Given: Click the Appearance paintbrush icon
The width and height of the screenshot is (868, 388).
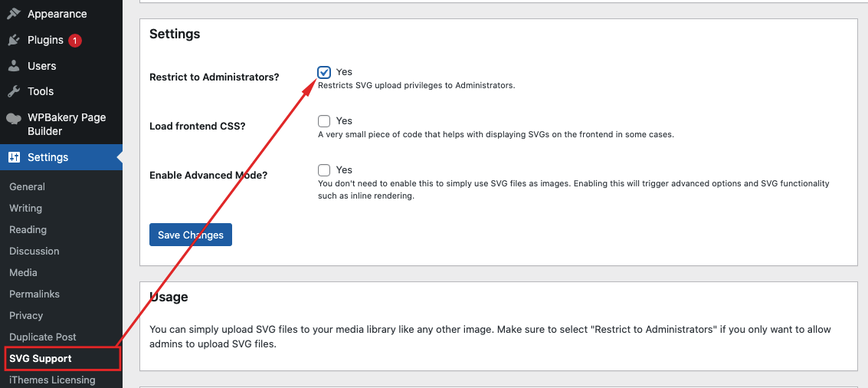Looking at the screenshot, I should pos(14,14).
